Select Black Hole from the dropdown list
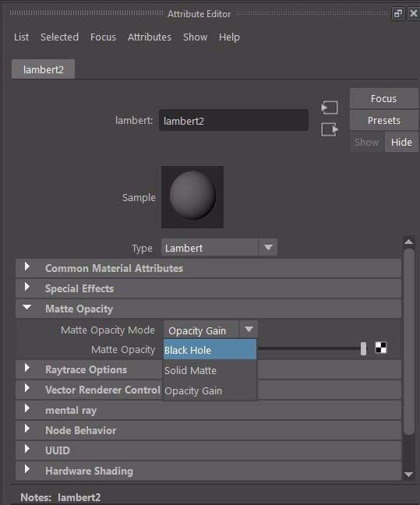Screen dimensions: 420x505 coord(210,350)
